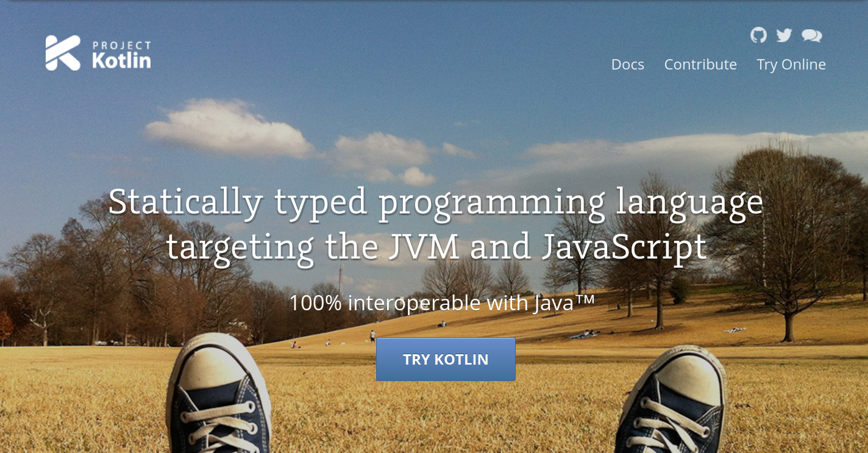Click the white cloud at upper left
Image resolution: width=868 pixels, height=453 pixels.
coord(229,128)
